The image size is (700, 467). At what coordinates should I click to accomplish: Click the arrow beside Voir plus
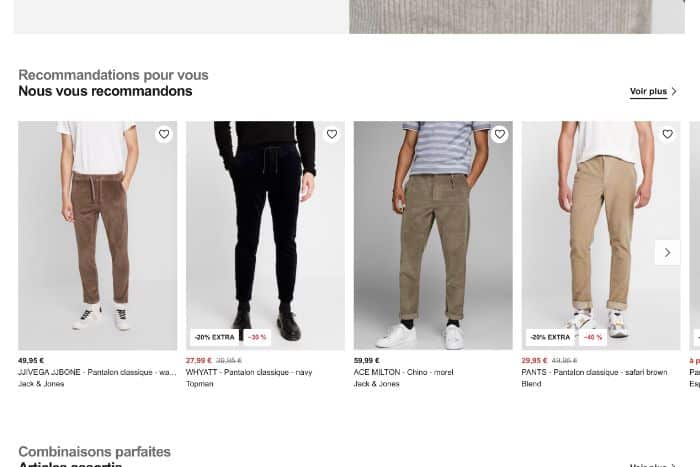674,92
